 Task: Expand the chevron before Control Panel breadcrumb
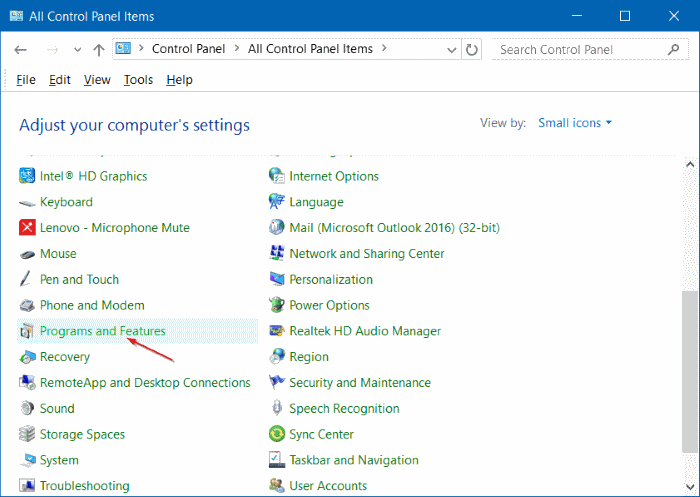pyautogui.click(x=141, y=48)
